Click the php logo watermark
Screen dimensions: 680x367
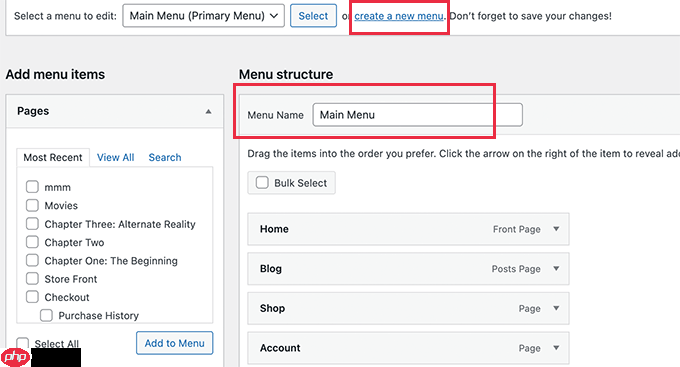pos(16,357)
